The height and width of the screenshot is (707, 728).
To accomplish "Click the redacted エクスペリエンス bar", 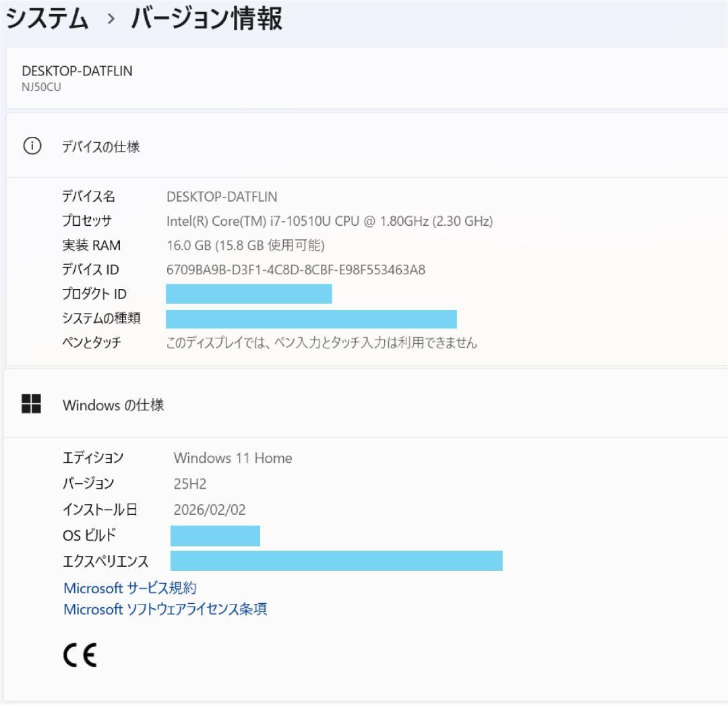I will tap(336, 561).
